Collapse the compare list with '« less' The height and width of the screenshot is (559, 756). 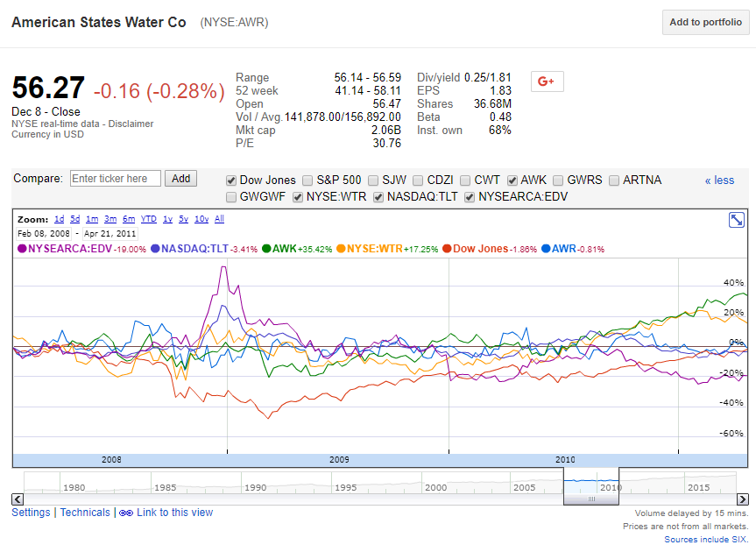[x=719, y=180]
